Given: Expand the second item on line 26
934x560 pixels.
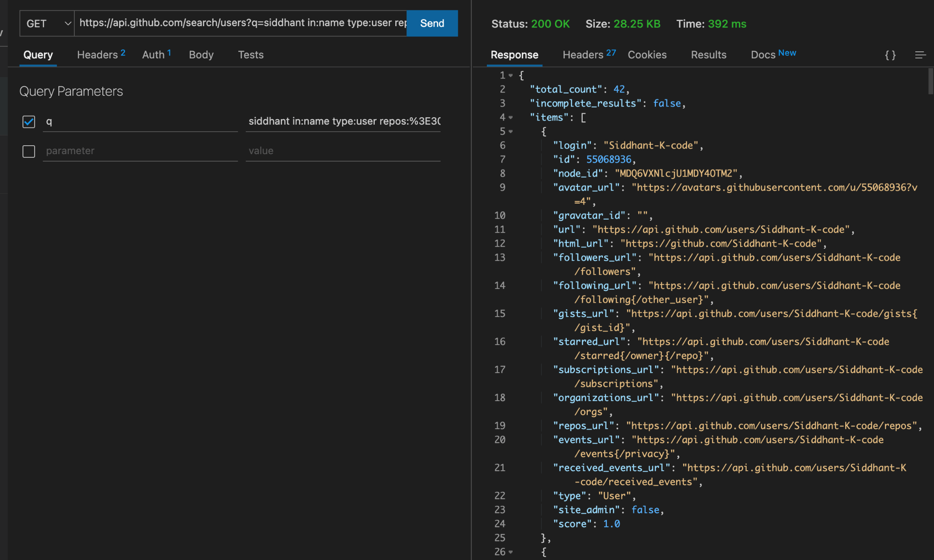Looking at the screenshot, I should pos(510,552).
